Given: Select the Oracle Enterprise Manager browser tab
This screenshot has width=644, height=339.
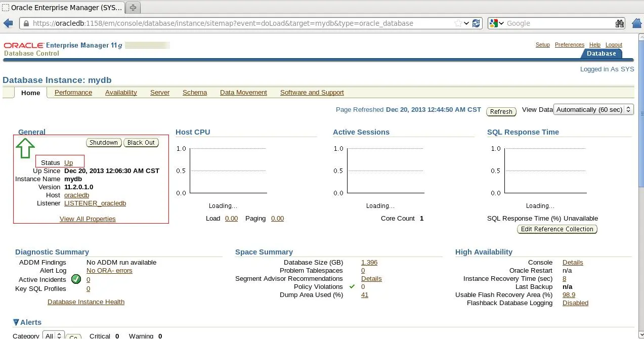Looking at the screenshot, I should tap(62, 8).
